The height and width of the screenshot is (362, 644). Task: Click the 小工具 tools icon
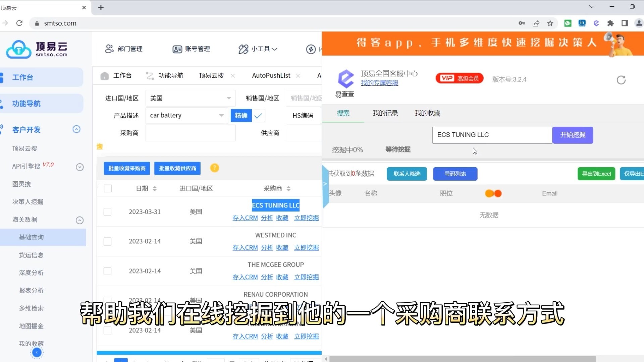tap(243, 49)
